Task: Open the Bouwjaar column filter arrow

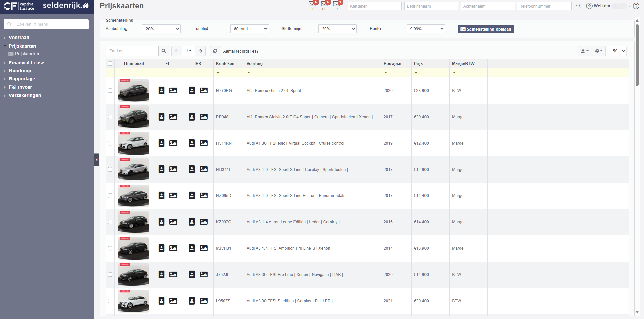Action: [386, 73]
